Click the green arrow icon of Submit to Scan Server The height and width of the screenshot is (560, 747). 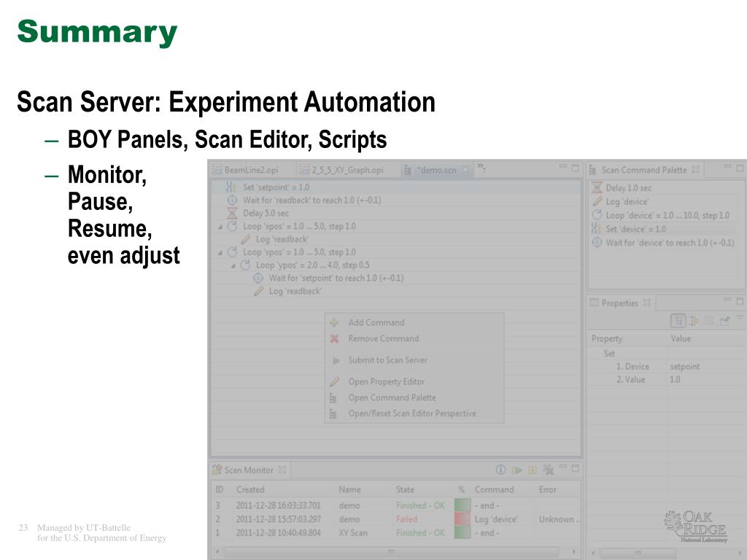click(336, 360)
